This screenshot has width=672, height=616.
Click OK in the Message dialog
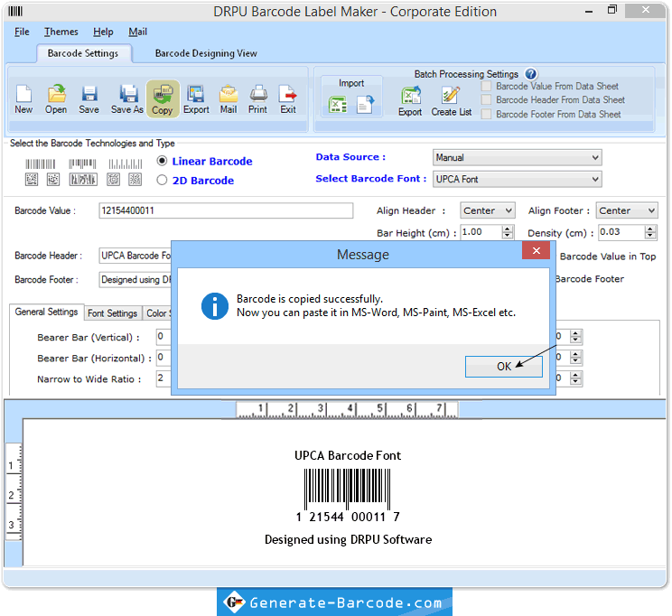pyautogui.click(x=504, y=367)
